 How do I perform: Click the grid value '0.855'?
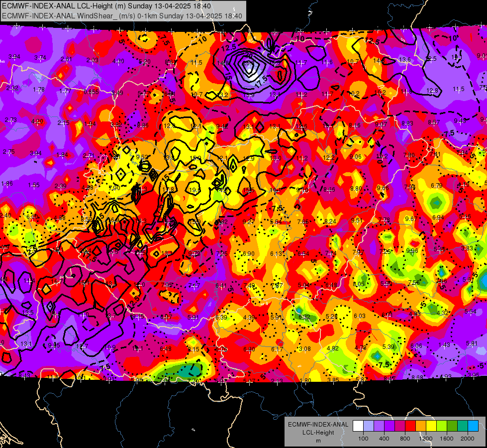pyautogui.click(x=92, y=92)
